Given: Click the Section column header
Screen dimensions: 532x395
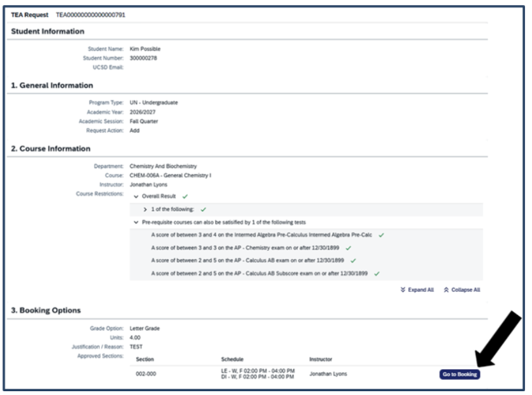Looking at the screenshot, I should (x=145, y=359).
